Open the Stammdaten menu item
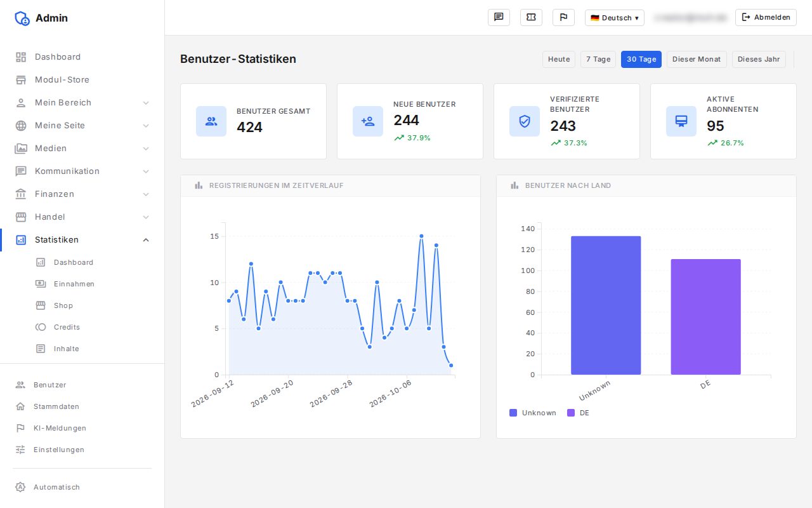This screenshot has width=812, height=508. (82, 406)
